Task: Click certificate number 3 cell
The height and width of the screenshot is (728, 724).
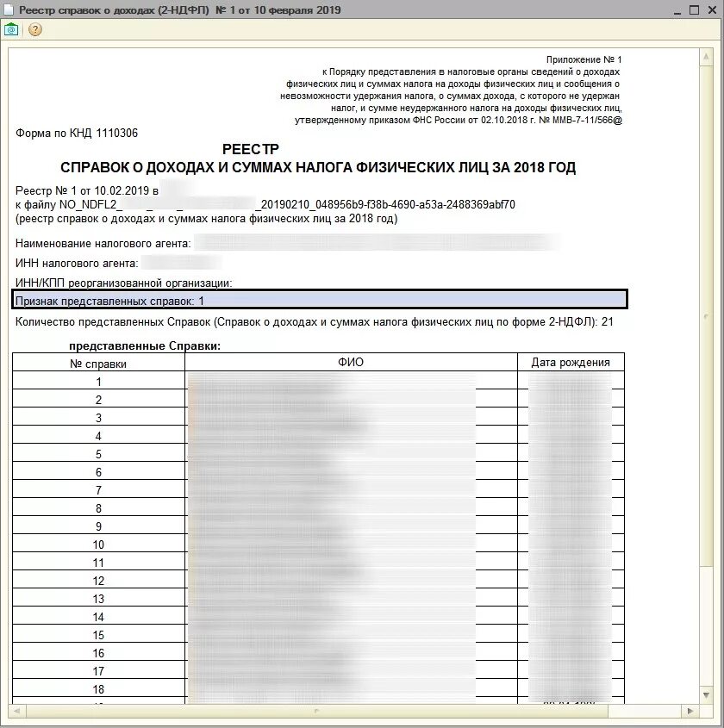Action: 98,418
